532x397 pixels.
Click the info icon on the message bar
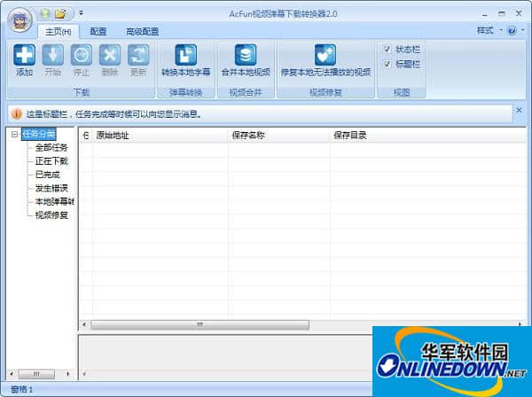tap(16, 114)
